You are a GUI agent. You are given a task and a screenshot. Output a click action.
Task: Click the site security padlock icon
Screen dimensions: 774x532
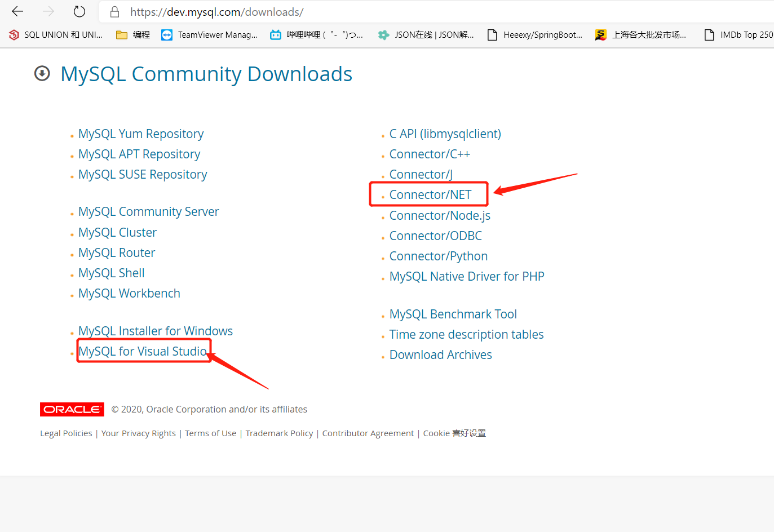coord(114,12)
